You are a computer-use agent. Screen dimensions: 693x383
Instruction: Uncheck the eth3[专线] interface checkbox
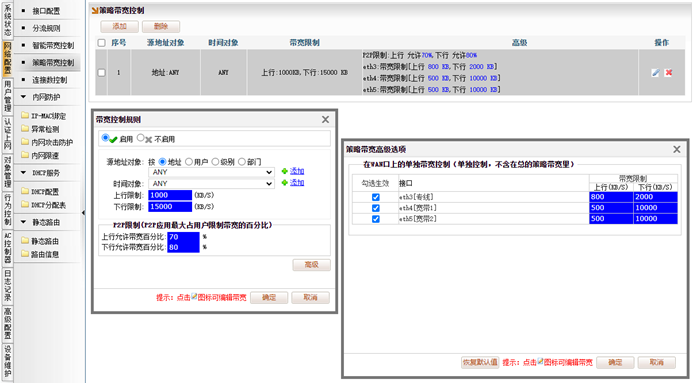click(x=376, y=197)
